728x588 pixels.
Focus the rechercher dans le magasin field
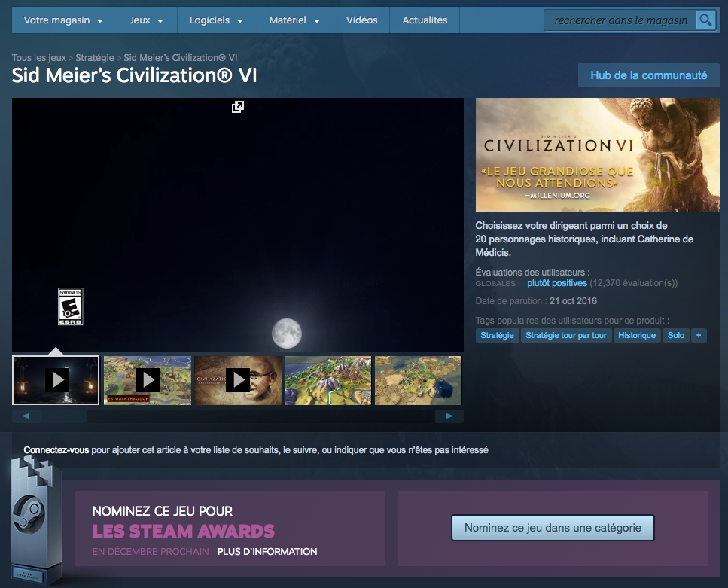coord(620,20)
